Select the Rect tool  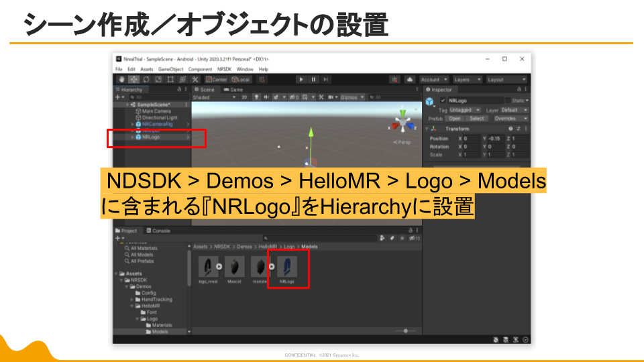coord(170,79)
